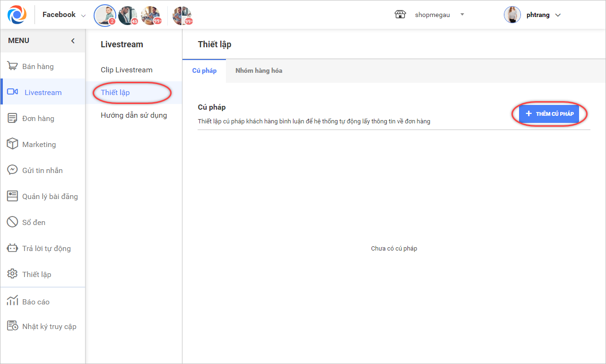The image size is (606, 364).
Task: Open Thiết lập gear icon in main menu
Action: [13, 274]
